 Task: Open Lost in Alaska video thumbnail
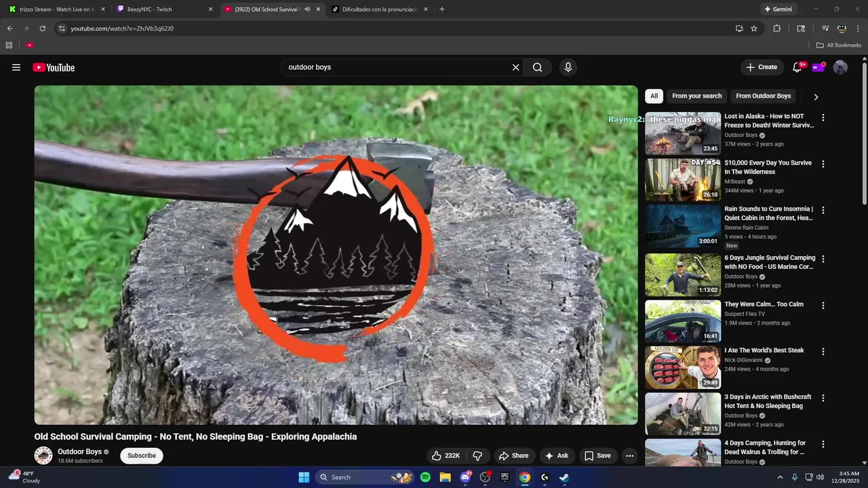point(683,134)
